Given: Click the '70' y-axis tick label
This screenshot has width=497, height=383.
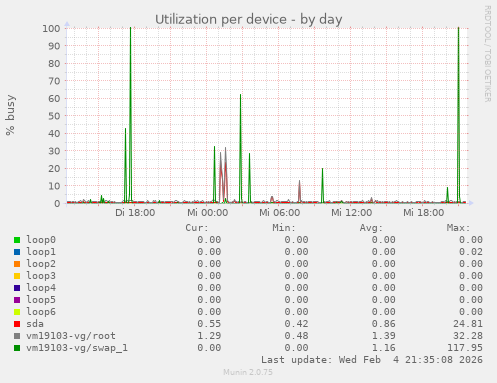Looking at the screenshot, I should point(54,81).
